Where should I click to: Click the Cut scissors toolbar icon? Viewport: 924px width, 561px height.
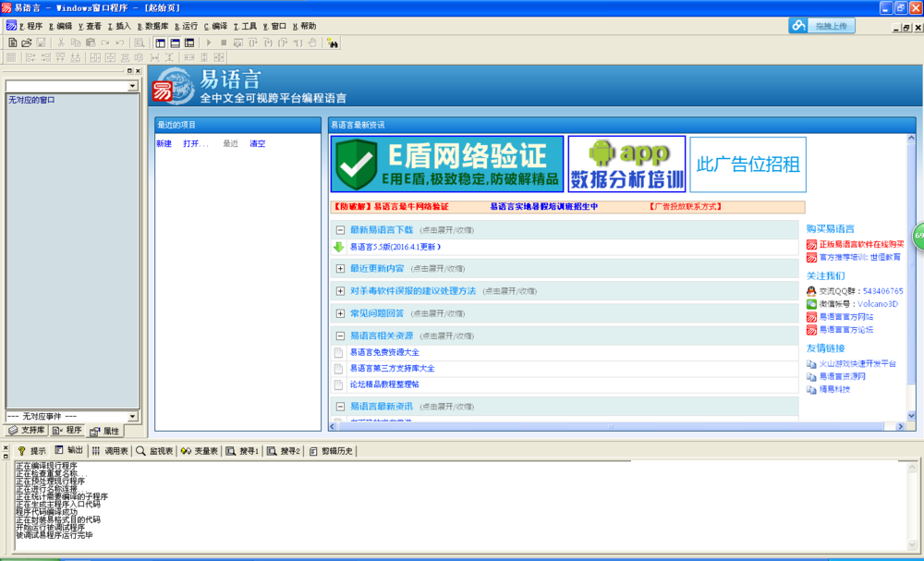click(x=61, y=43)
